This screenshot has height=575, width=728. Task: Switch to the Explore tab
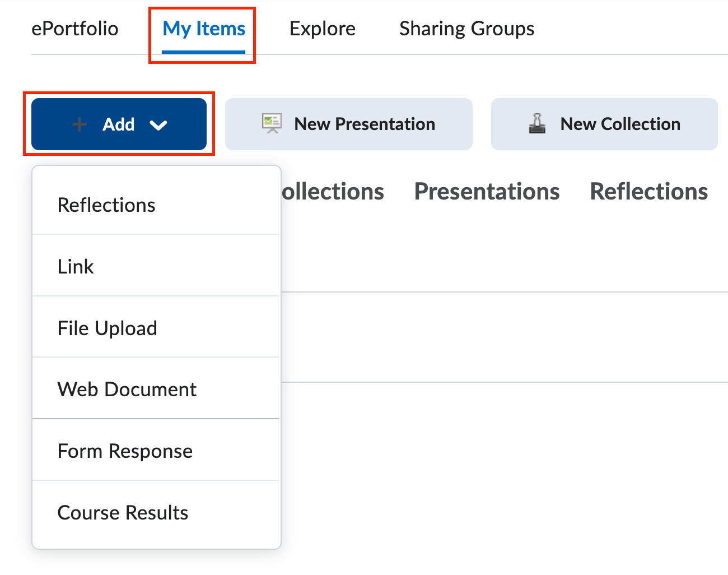[322, 28]
